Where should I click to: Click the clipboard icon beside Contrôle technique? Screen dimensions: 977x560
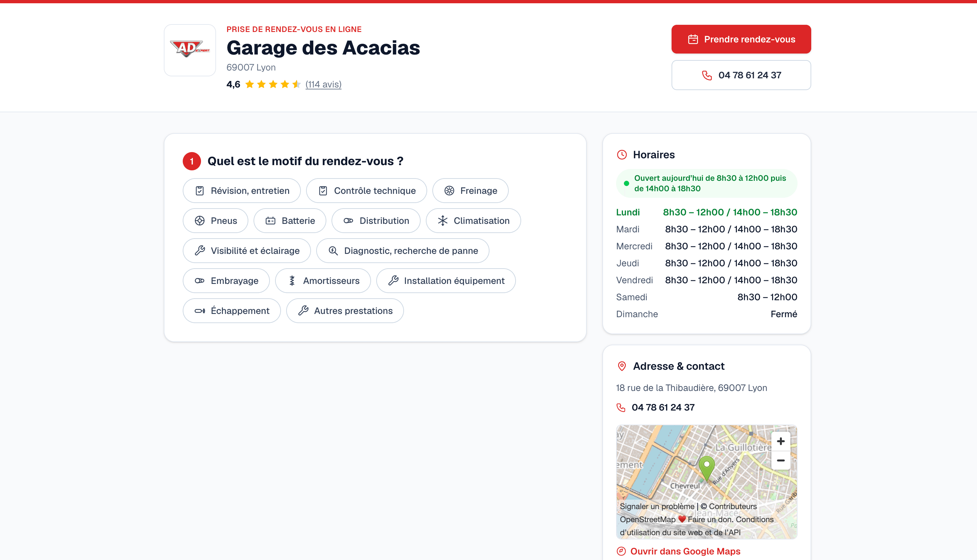click(323, 191)
